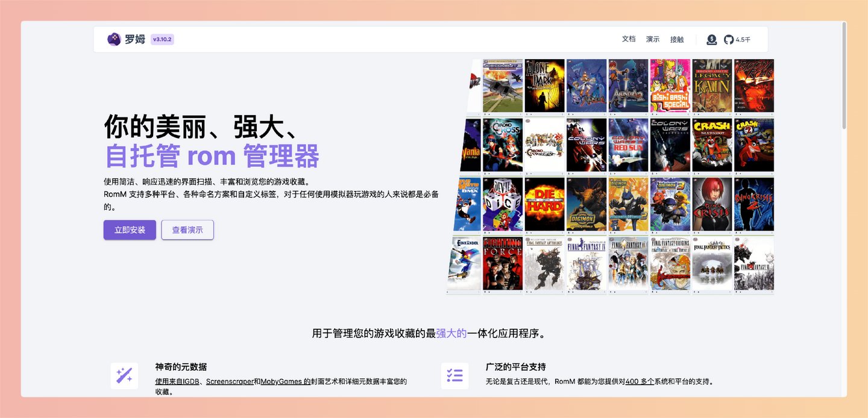Image resolution: width=868 pixels, height=418 pixels.
Task: Click the checklist icon beside 广泛的平台支持
Action: [455, 375]
